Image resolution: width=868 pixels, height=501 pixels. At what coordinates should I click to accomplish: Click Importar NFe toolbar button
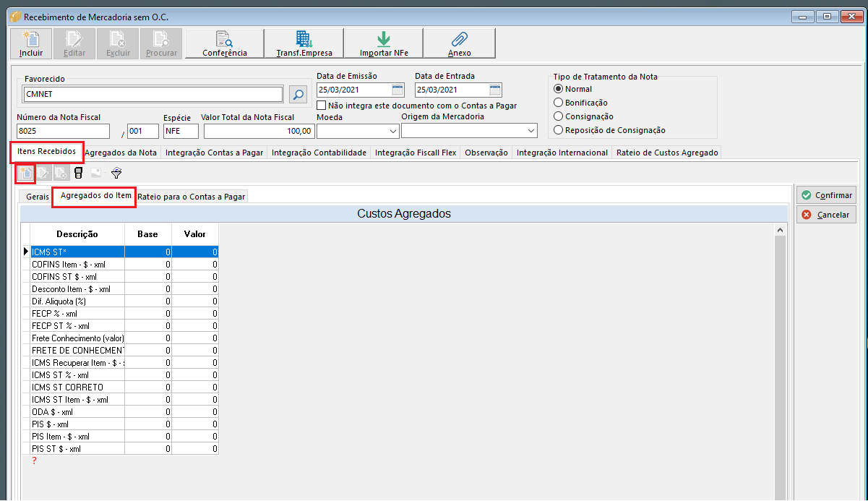pos(384,43)
